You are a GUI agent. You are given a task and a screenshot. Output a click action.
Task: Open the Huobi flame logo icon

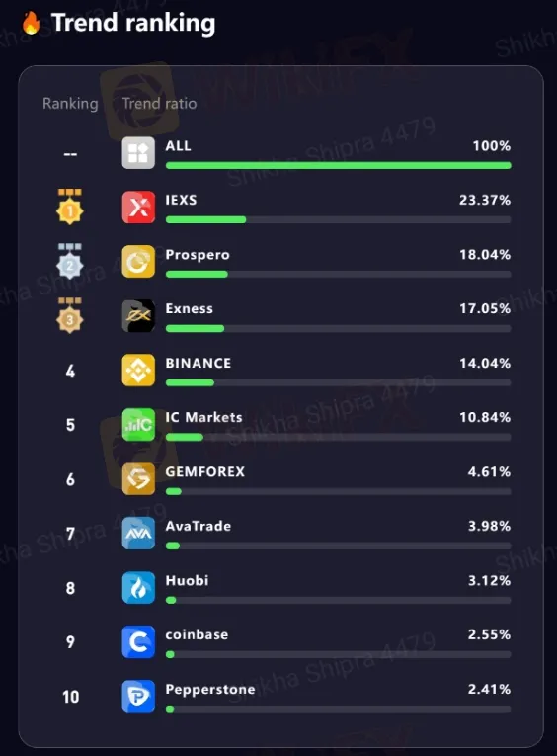[x=138, y=588]
